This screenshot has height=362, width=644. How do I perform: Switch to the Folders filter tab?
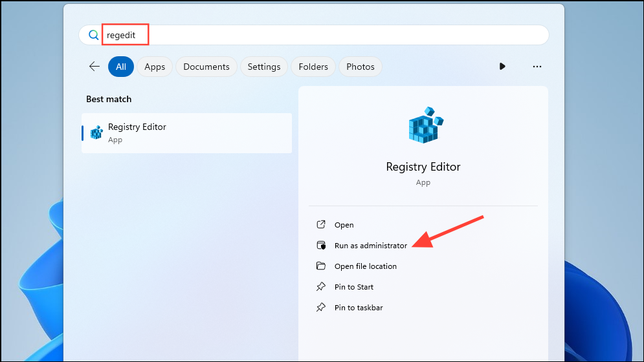point(313,67)
